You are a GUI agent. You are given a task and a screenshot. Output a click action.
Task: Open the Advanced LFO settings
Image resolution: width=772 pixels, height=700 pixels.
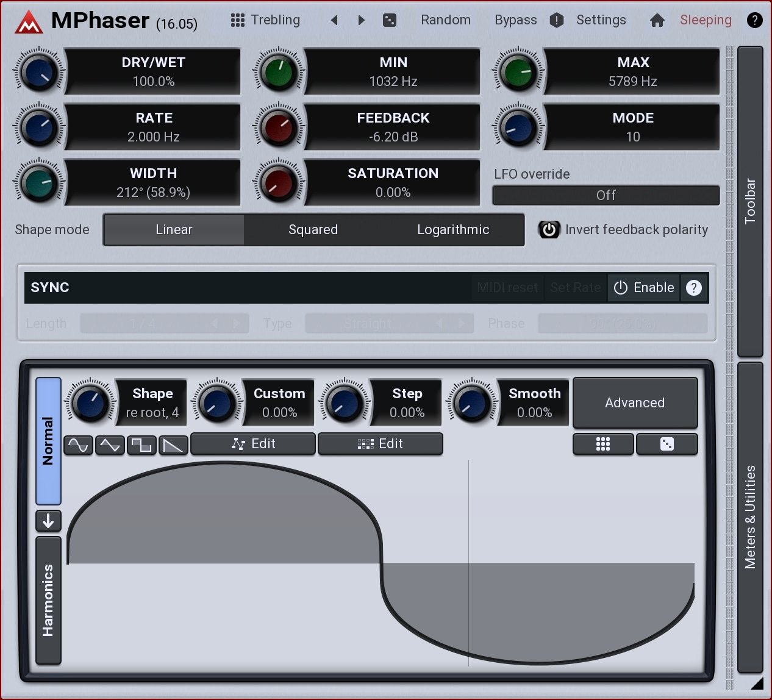click(x=635, y=402)
